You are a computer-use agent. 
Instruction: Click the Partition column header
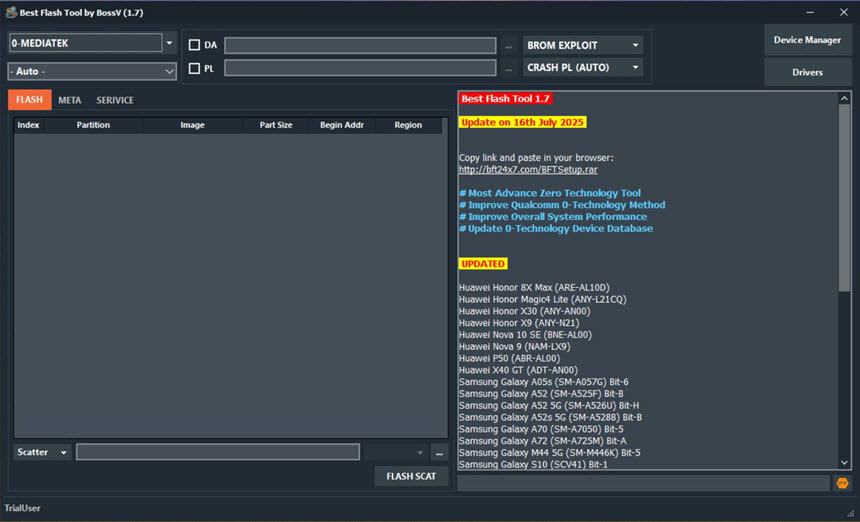tap(93, 125)
